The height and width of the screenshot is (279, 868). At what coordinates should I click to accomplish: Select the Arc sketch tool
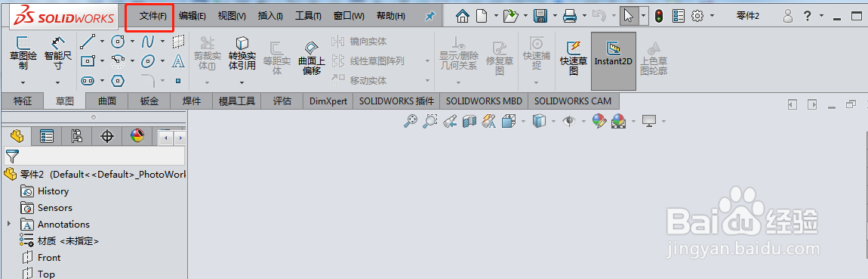pos(118,60)
